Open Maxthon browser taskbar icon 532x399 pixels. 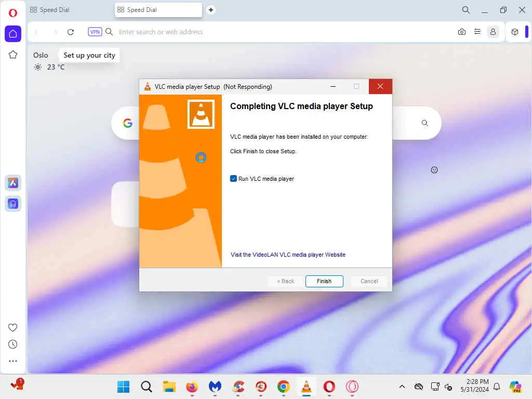click(x=215, y=387)
